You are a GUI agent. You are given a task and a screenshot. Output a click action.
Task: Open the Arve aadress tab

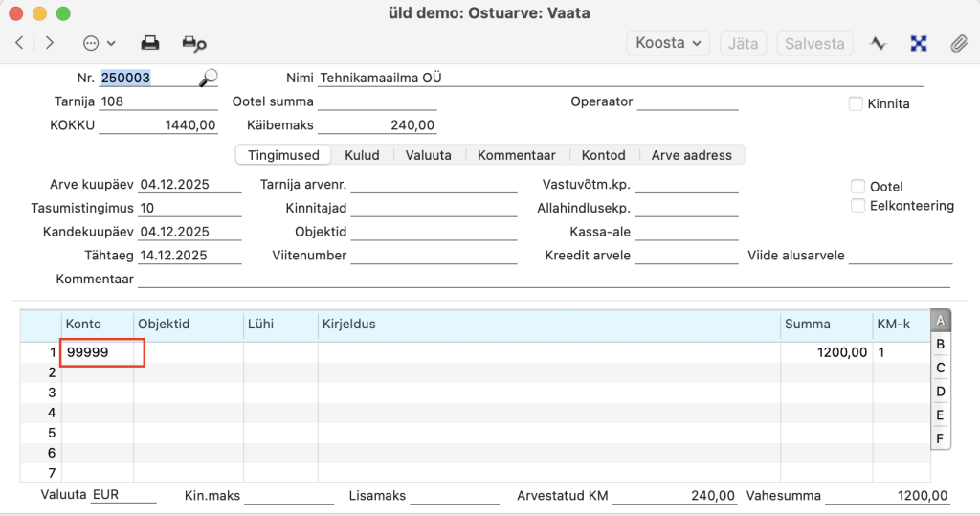pos(691,155)
